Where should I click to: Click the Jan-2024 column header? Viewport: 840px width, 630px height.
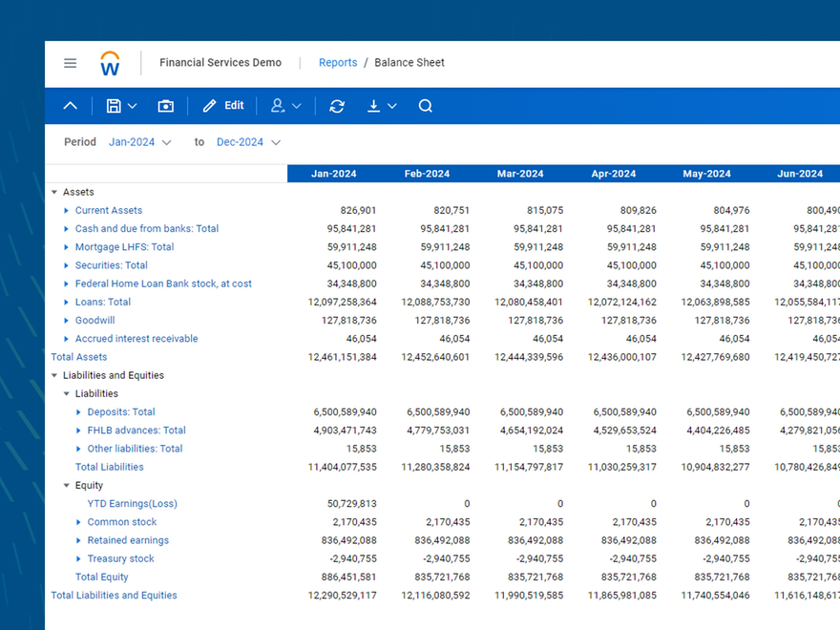pyautogui.click(x=333, y=173)
